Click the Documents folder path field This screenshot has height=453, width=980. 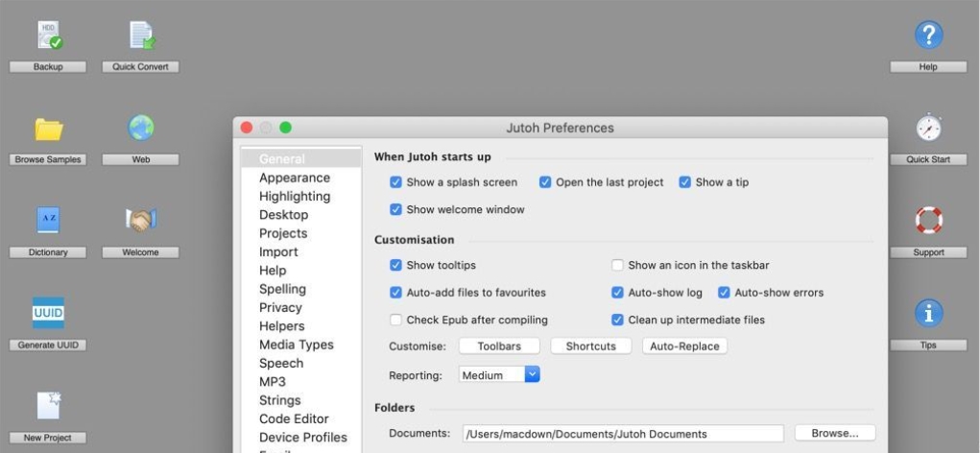click(623, 434)
